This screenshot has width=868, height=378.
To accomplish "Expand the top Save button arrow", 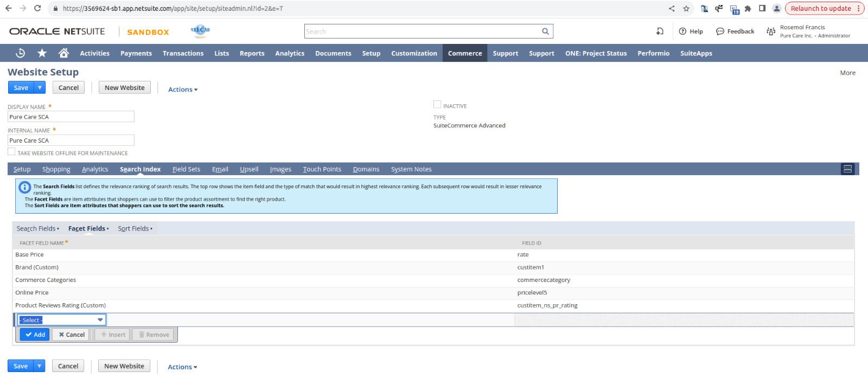I will (40, 88).
